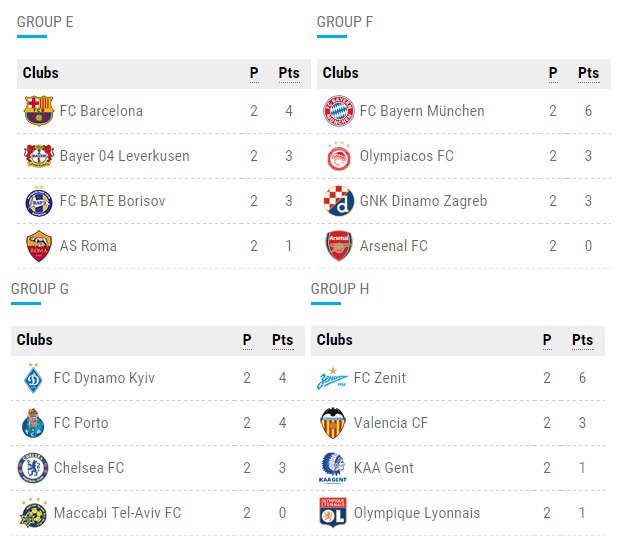The width and height of the screenshot is (630, 560).
Task: Open the FC Dynamo Kyiv club link
Action: [104, 378]
